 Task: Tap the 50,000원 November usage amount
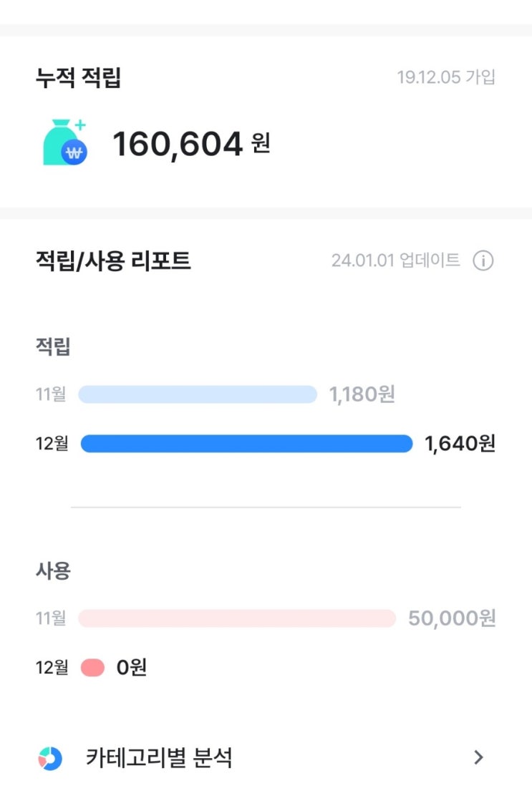tap(452, 618)
